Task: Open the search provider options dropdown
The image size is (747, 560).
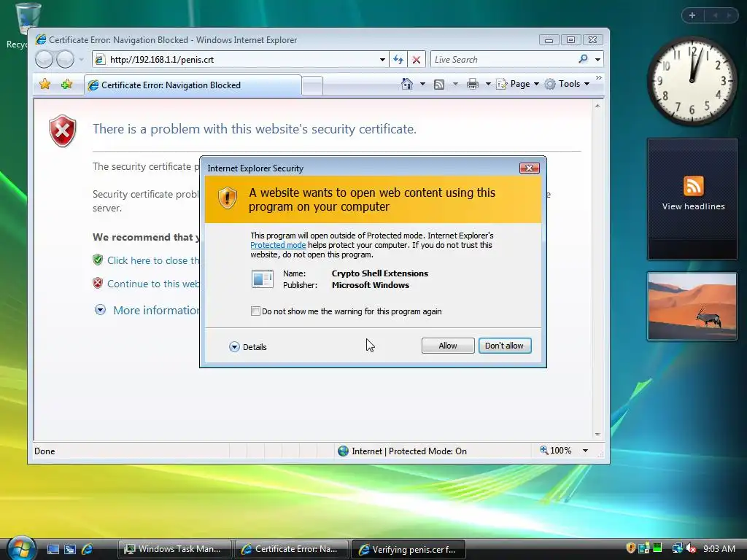Action: coord(597,60)
